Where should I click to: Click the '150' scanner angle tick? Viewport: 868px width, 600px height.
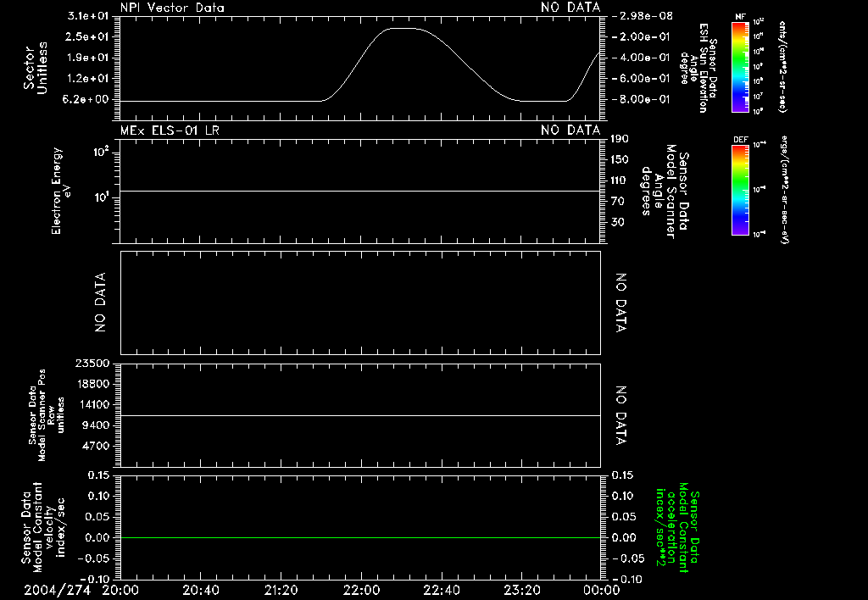tap(620, 159)
